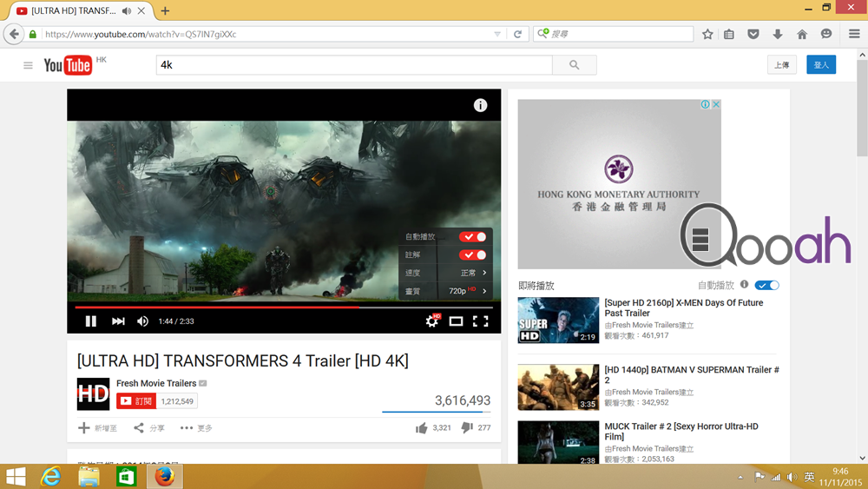This screenshot has width=868, height=489.
Task: Open Fresh Movie Trailers channel name
Action: (156, 383)
